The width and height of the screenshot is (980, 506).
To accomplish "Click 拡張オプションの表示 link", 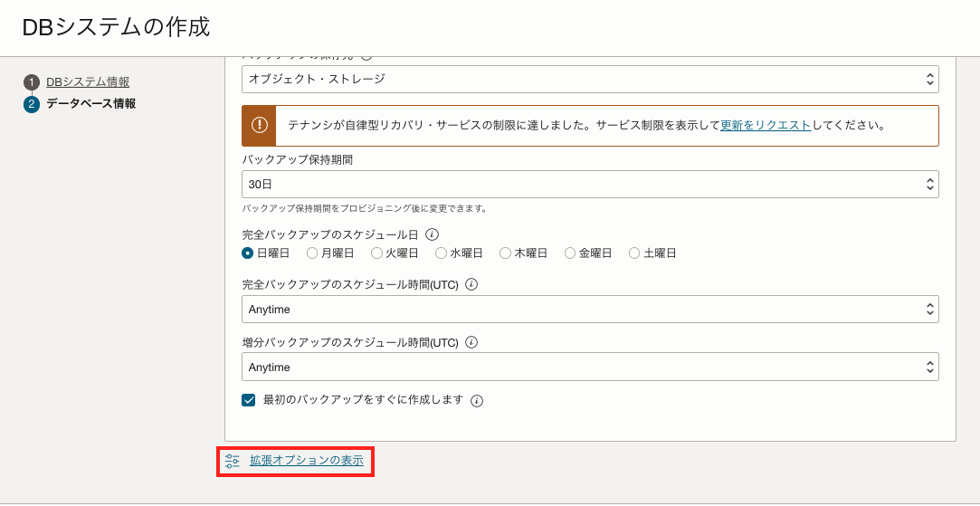I will pyautogui.click(x=306, y=461).
